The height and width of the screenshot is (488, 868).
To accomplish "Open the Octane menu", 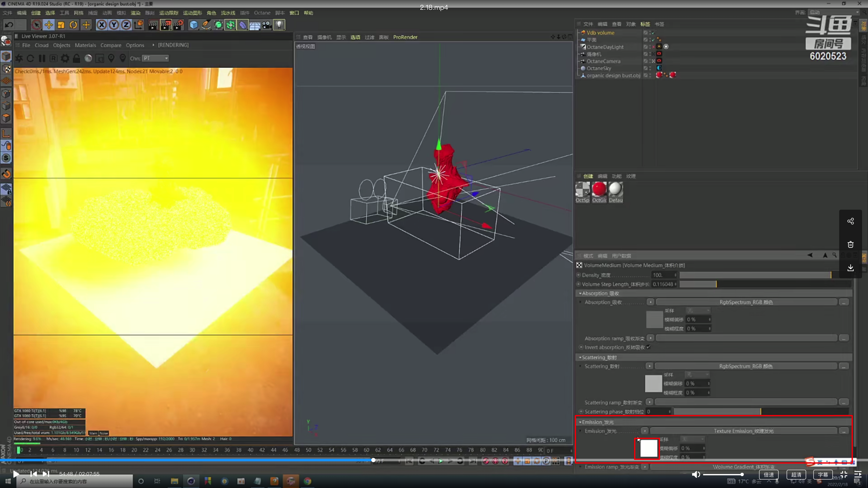I will click(x=262, y=13).
